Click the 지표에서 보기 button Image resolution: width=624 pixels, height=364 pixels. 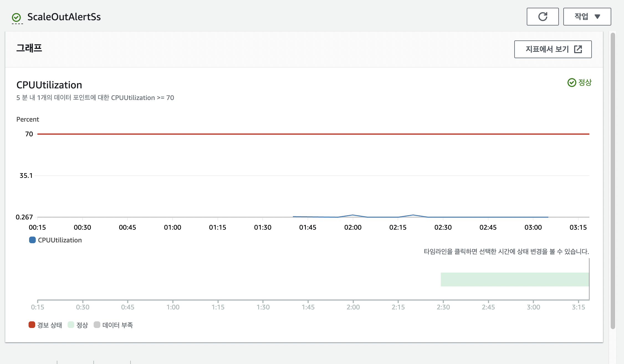(x=553, y=49)
